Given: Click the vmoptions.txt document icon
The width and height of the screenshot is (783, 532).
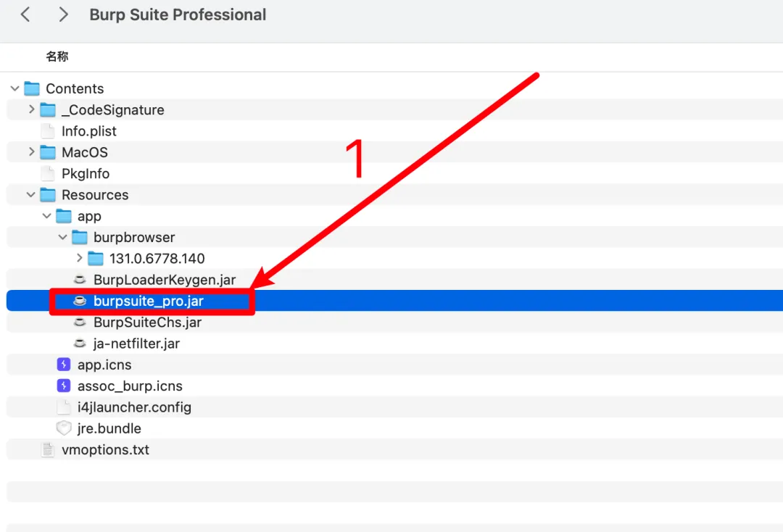Looking at the screenshot, I should pos(48,449).
